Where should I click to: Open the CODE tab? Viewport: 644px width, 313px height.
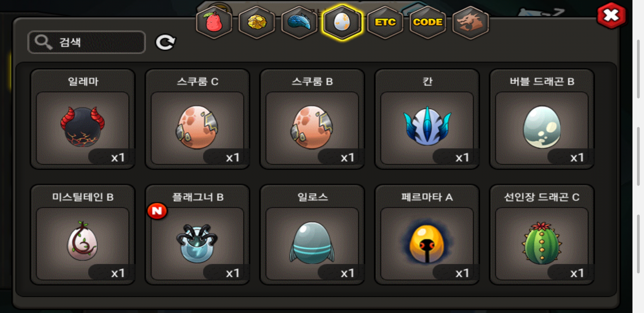[x=428, y=22]
